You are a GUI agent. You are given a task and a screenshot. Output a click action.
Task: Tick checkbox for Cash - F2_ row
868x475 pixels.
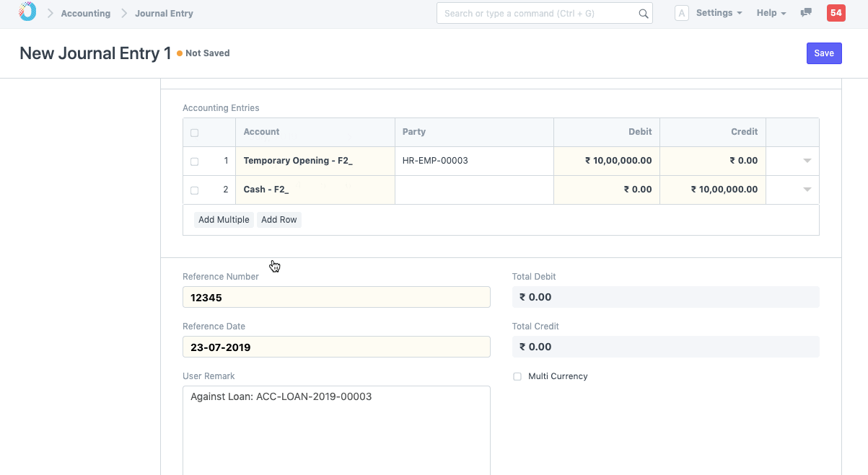click(194, 190)
